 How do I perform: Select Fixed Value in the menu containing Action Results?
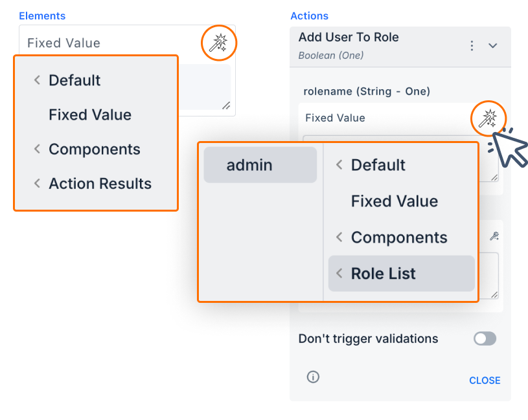(x=90, y=115)
